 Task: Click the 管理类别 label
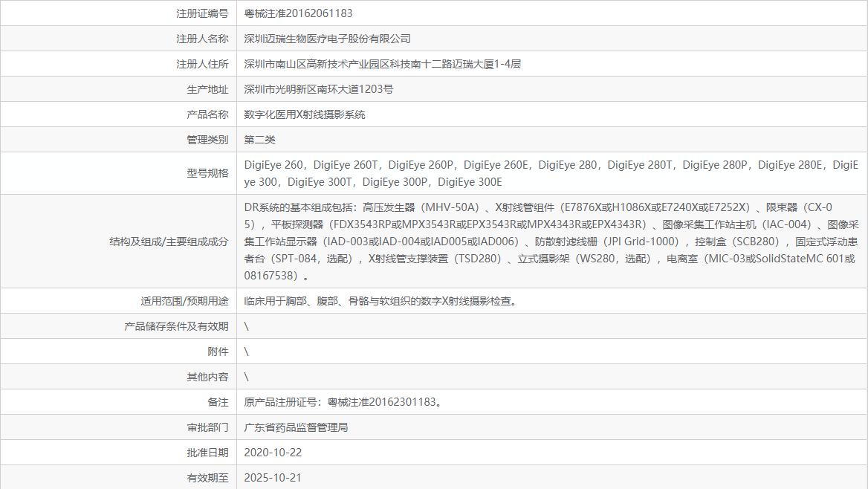click(x=207, y=140)
